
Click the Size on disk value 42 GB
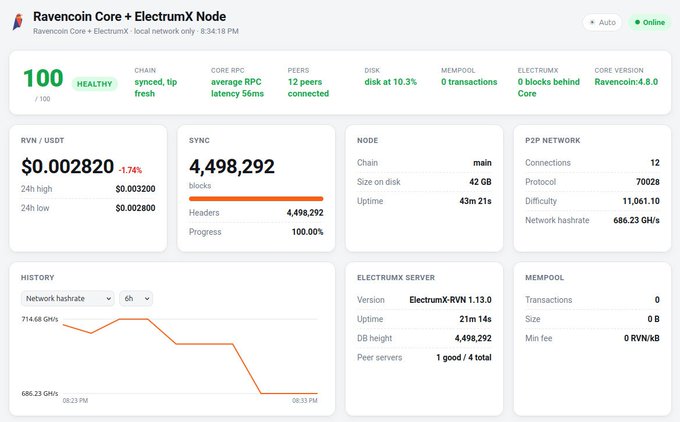click(x=481, y=182)
